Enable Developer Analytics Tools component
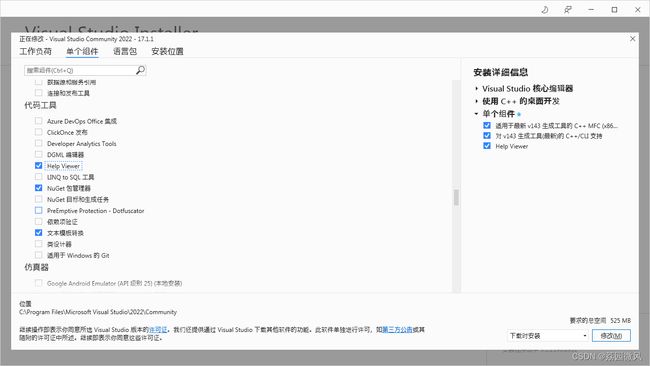This screenshot has width=650, height=366. [39, 143]
